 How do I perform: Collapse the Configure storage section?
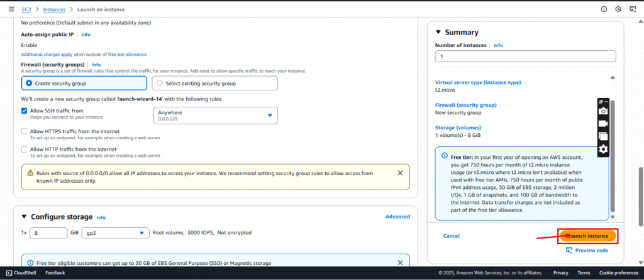click(24, 217)
